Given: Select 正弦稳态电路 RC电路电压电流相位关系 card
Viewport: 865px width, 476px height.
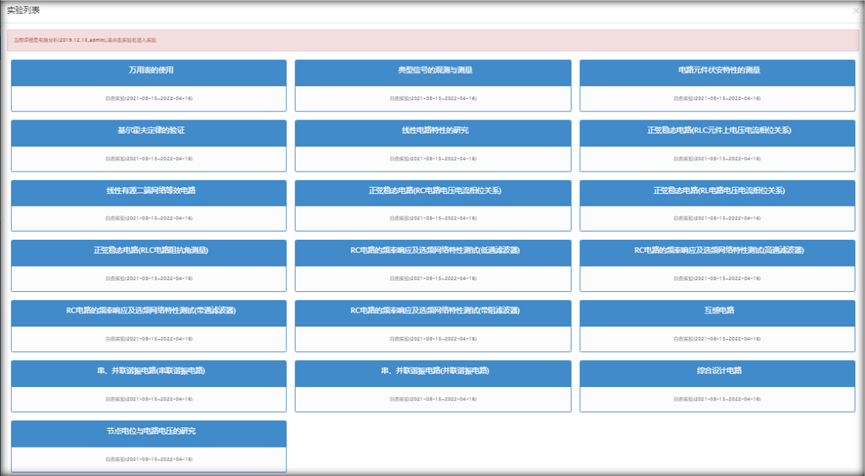Looking at the screenshot, I should point(433,190).
